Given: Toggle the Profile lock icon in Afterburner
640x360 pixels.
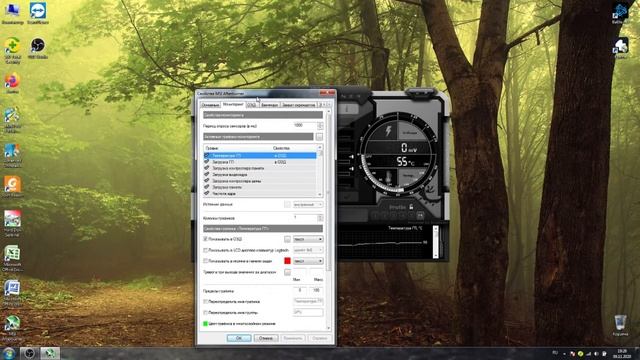Looking at the screenshot, I should click(x=411, y=207).
